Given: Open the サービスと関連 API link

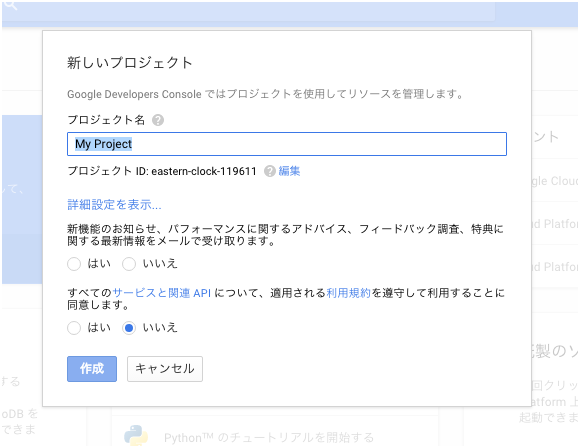Looking at the screenshot, I should point(162,293).
